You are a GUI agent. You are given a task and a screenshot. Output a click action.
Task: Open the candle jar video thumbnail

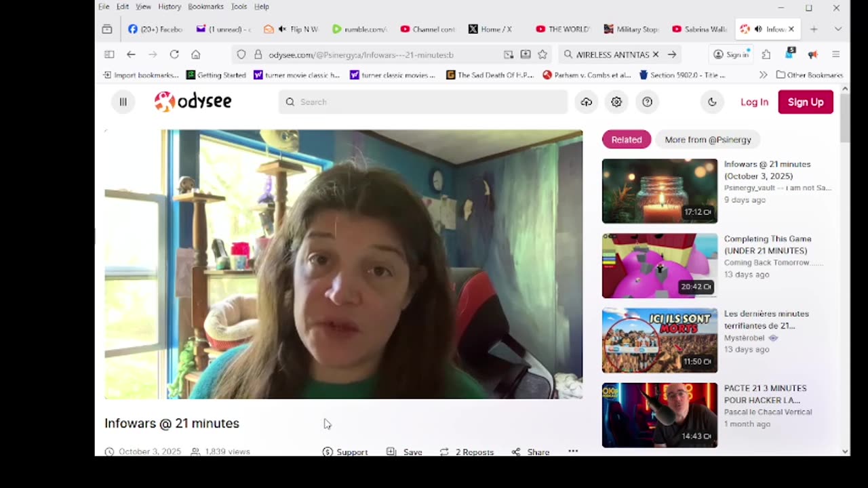(660, 191)
